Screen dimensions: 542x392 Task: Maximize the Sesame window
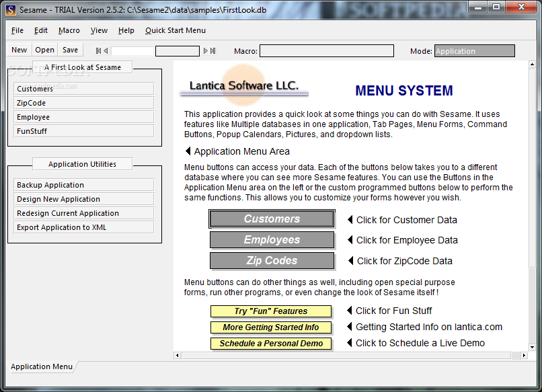click(x=496, y=7)
